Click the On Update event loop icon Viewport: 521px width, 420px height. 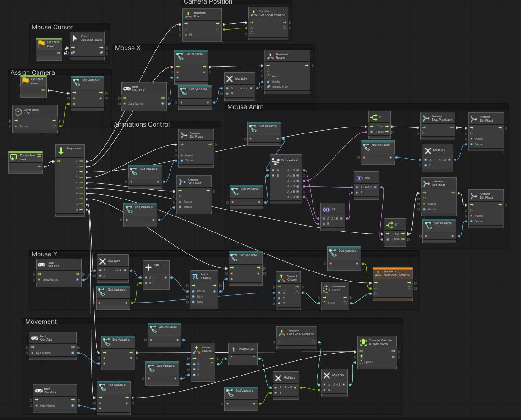[x=14, y=157]
